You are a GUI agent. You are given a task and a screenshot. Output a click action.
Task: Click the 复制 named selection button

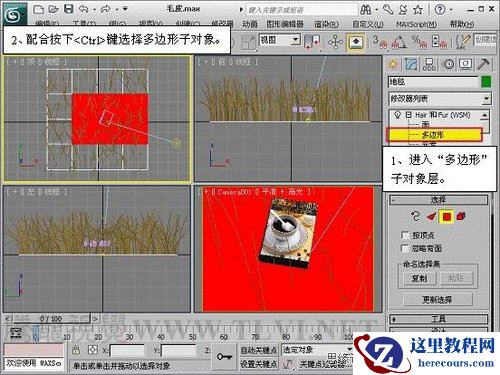click(420, 278)
